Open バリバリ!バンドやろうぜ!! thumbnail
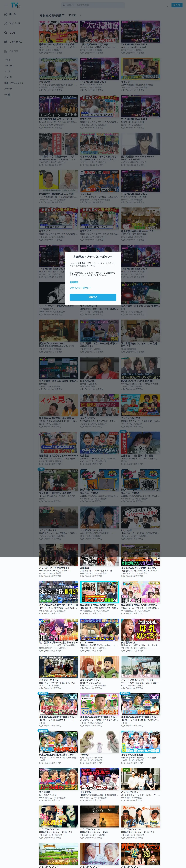This screenshot has width=186, height=868. [58, 555]
